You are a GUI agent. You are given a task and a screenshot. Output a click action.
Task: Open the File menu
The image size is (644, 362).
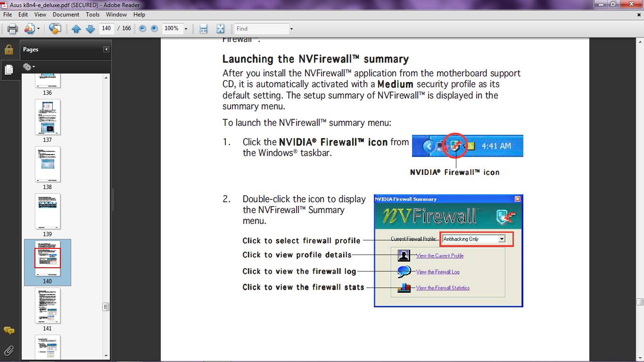8,15
